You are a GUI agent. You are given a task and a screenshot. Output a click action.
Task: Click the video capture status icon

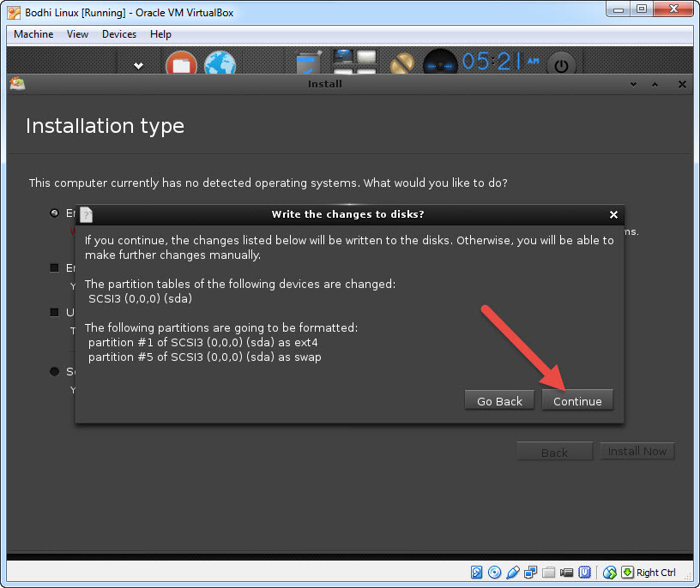click(566, 572)
